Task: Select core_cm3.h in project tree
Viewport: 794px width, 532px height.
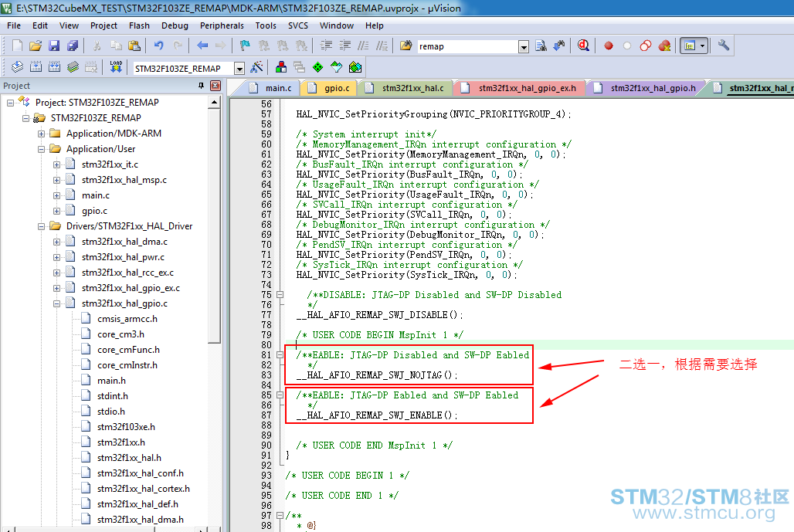Action: [x=120, y=334]
